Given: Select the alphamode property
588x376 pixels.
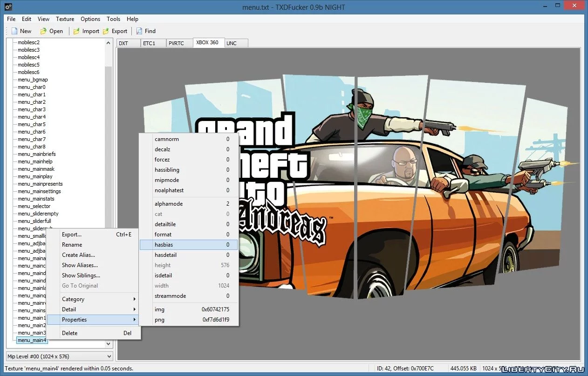Looking at the screenshot, I should 189,204.
